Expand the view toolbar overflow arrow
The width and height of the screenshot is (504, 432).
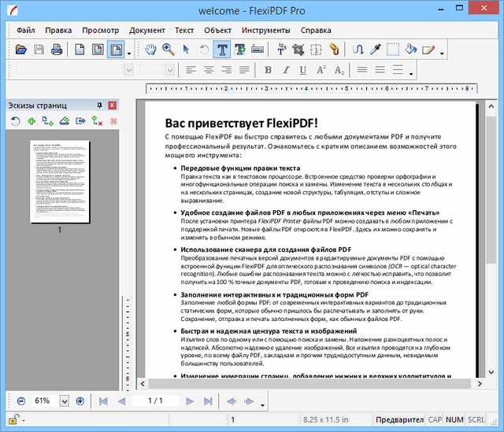(129, 54)
